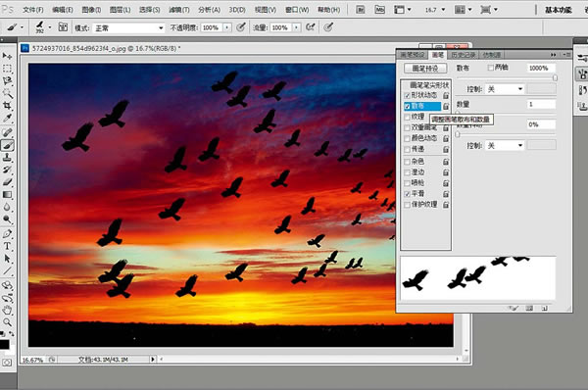Click tablet pressure opacity icon
588x390 pixels.
tap(241, 27)
